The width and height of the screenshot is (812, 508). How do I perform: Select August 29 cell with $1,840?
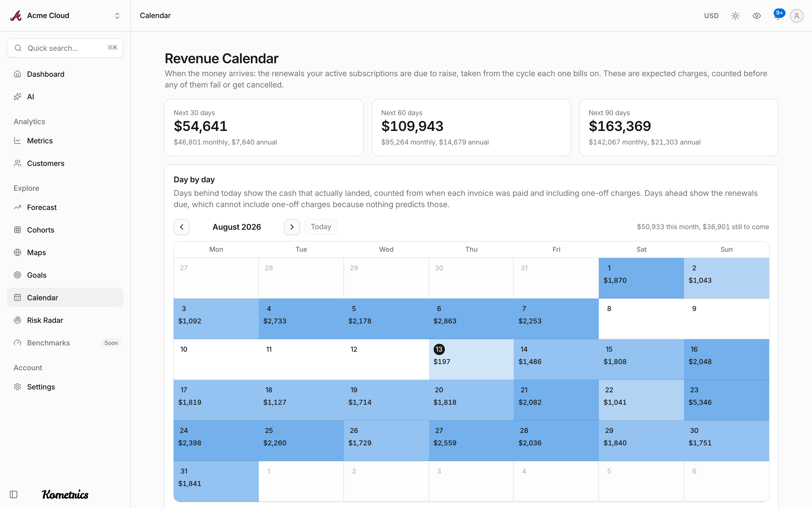click(x=641, y=441)
